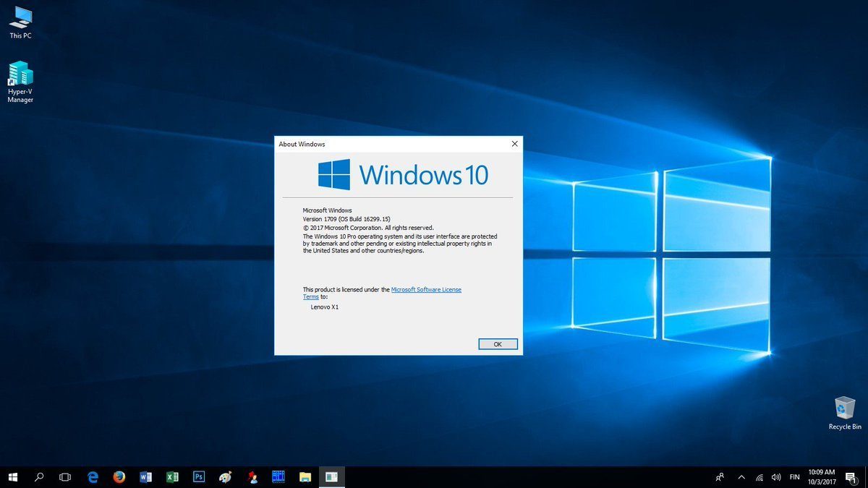Open the FIN language input selector
868x488 pixels.
793,477
